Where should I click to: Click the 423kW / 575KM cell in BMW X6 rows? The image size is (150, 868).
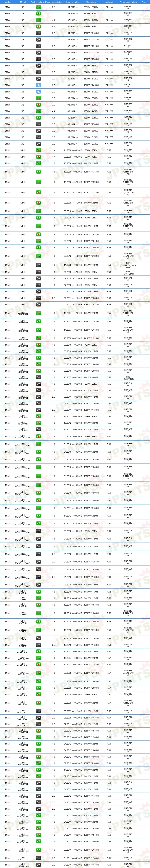pos(91,118)
